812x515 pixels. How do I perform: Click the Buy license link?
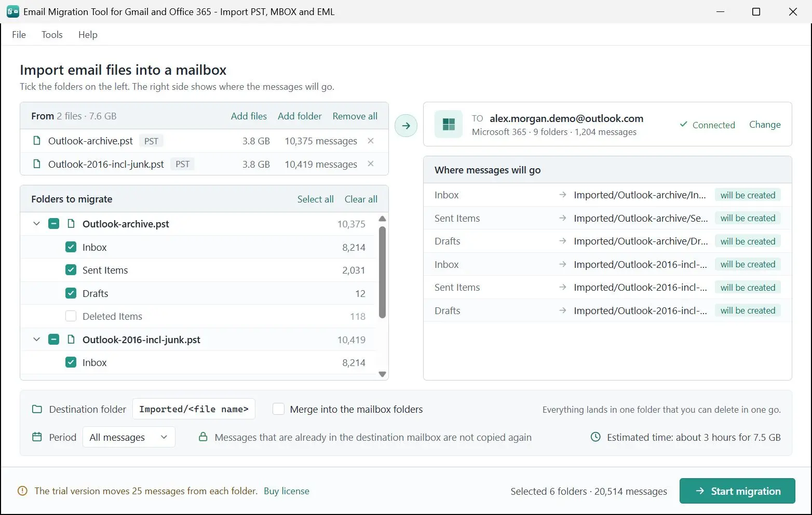[x=287, y=491]
